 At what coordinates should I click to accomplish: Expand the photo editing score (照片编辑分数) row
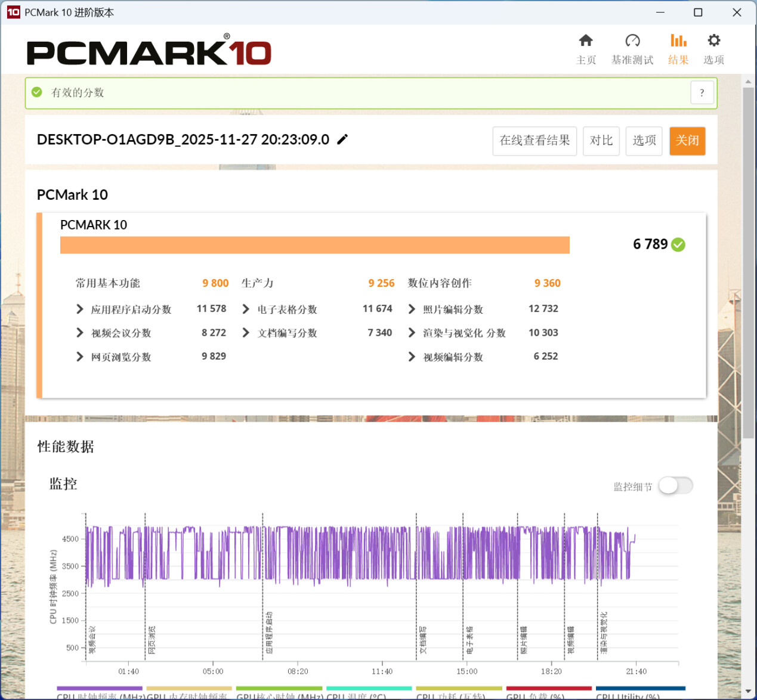click(412, 309)
